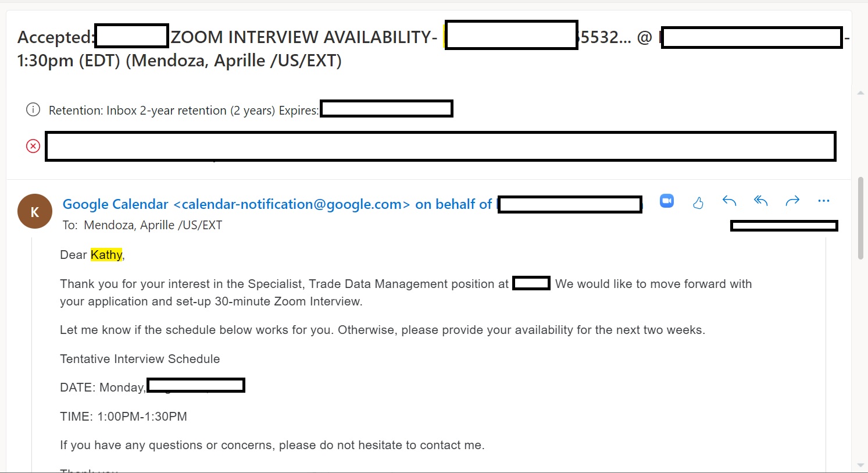Click the info icon beside Retention
868x473 pixels.
[x=33, y=110]
